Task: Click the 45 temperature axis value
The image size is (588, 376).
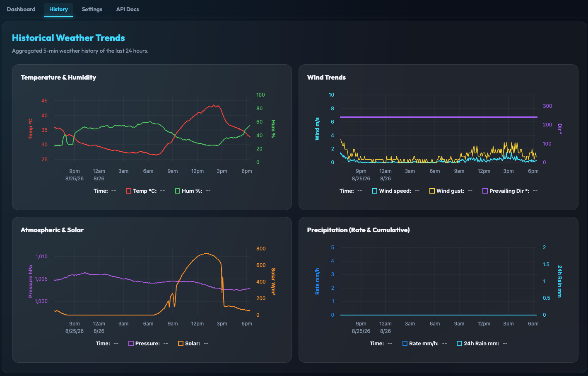Action: click(x=44, y=101)
